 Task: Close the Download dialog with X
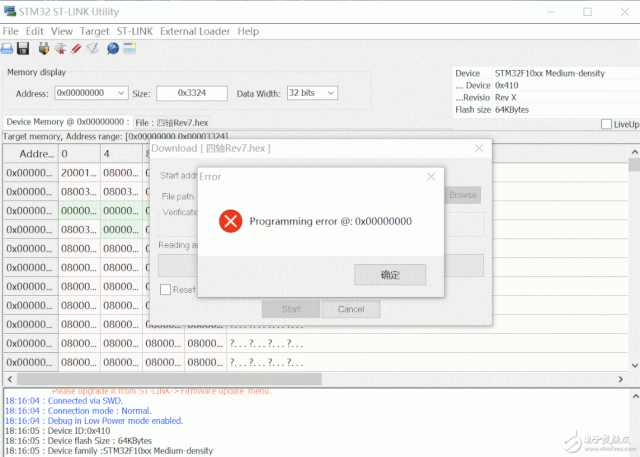479,148
